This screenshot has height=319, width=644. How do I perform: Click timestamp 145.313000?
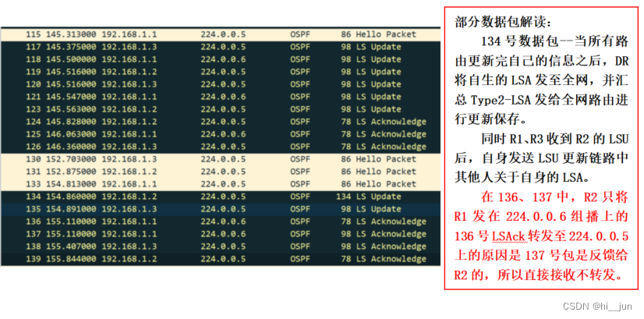click(72, 34)
